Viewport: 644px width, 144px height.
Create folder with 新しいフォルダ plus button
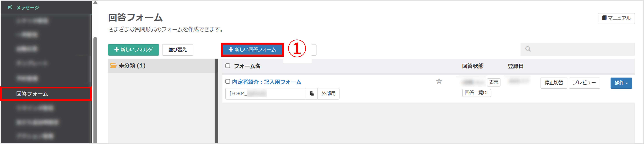tap(133, 50)
